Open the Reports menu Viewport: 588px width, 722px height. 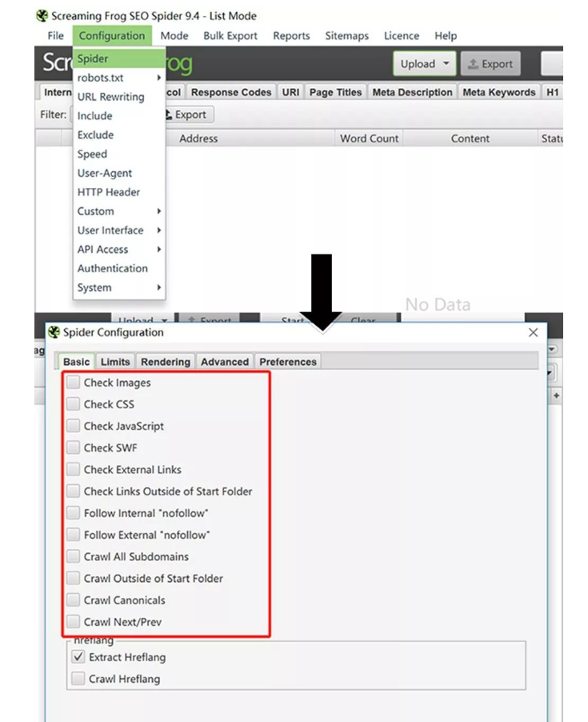291,36
